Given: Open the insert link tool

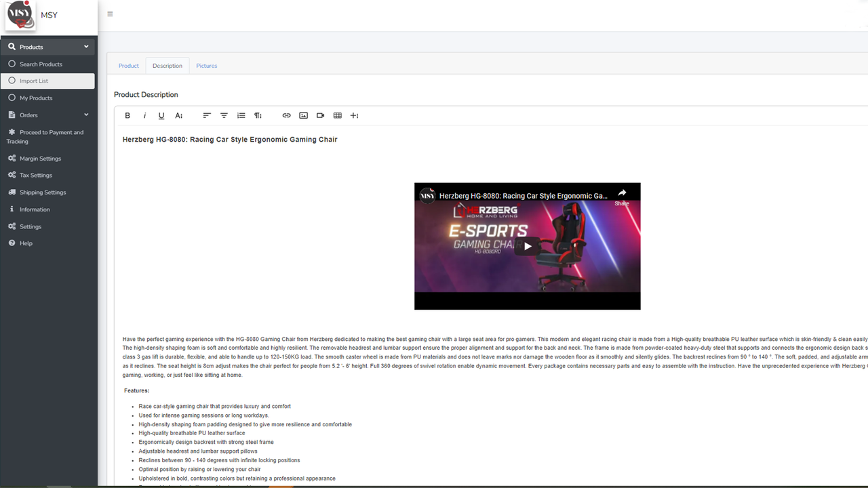Looking at the screenshot, I should [x=286, y=115].
